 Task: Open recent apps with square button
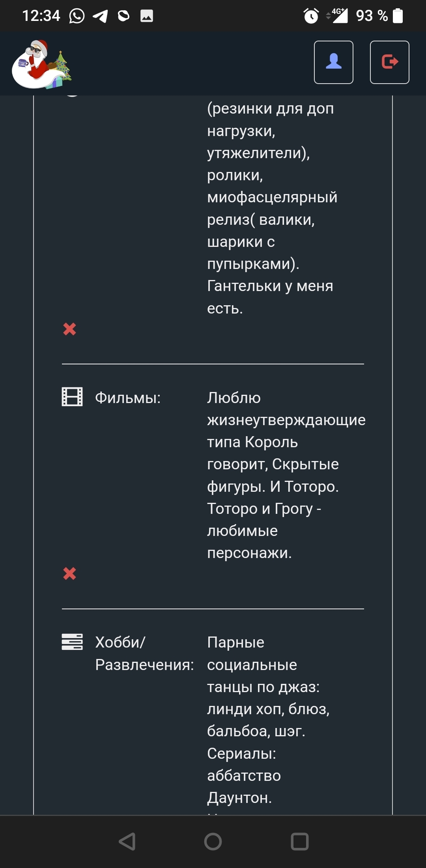(x=299, y=842)
